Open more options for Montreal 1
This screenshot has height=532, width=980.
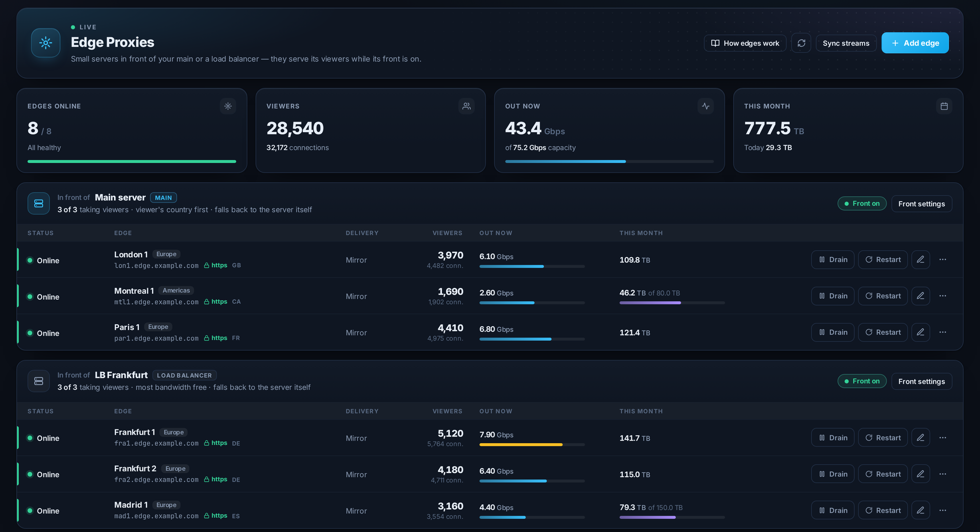click(943, 296)
